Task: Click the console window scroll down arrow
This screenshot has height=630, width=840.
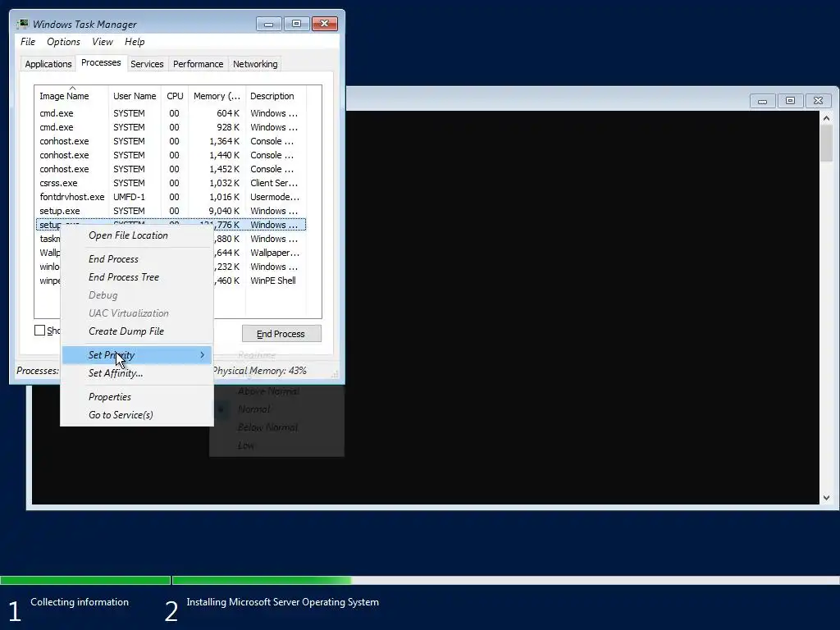Action: click(x=826, y=498)
